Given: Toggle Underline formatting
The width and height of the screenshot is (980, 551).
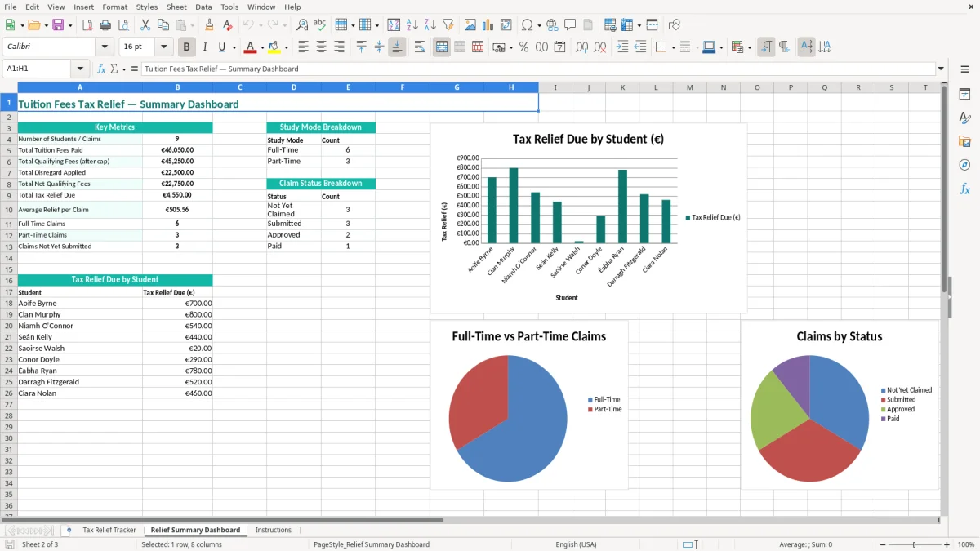Looking at the screenshot, I should (221, 47).
